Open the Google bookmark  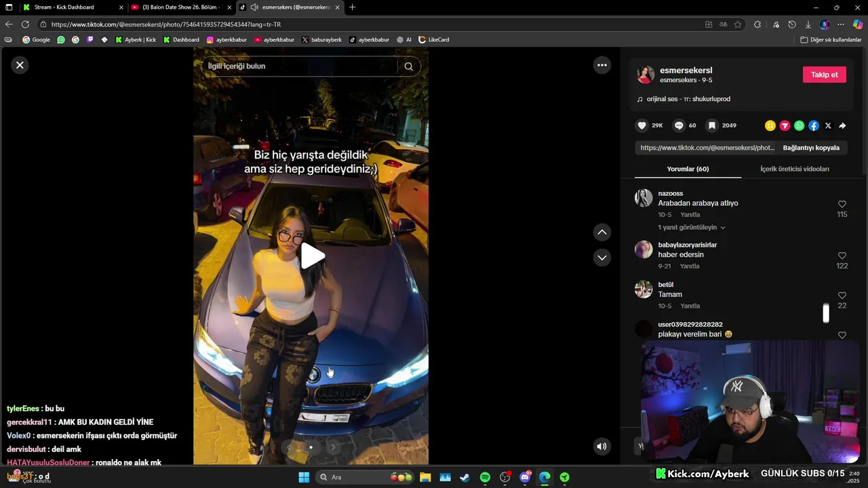click(x=36, y=40)
